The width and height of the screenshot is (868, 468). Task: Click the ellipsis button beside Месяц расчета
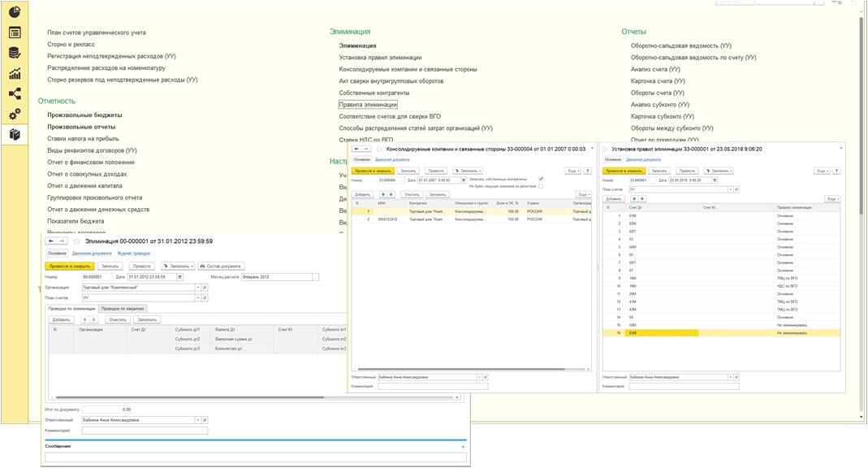point(316,277)
